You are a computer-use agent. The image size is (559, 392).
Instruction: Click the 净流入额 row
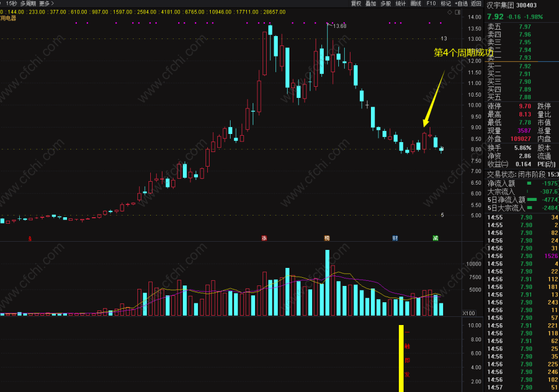tap(523, 183)
